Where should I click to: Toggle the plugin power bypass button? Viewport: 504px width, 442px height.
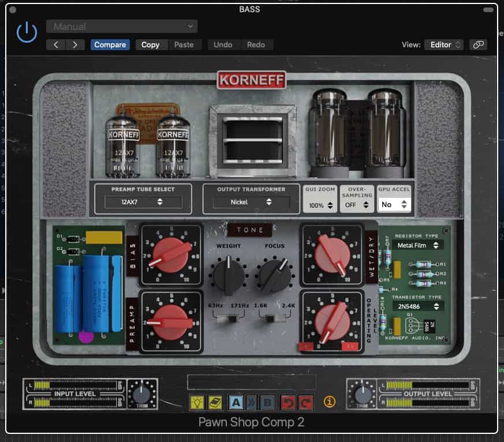pyautogui.click(x=27, y=32)
